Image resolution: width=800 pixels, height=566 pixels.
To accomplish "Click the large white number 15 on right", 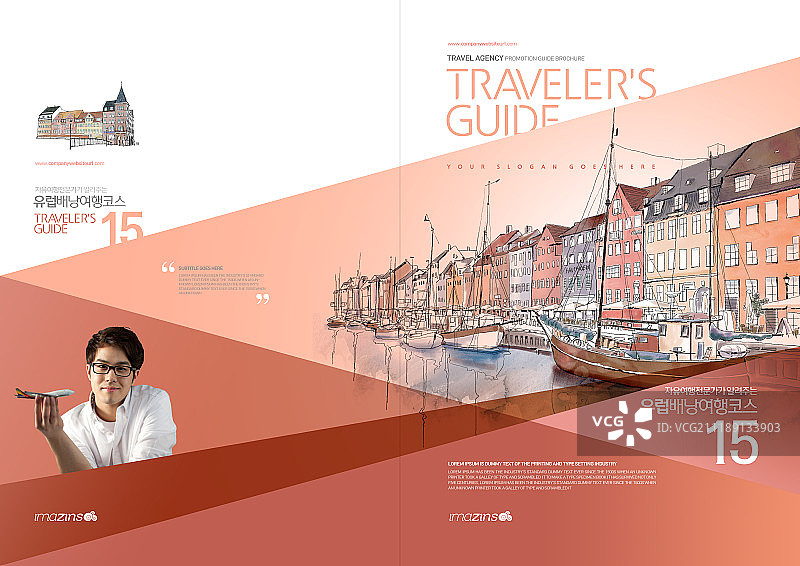I will pyautogui.click(x=735, y=446).
